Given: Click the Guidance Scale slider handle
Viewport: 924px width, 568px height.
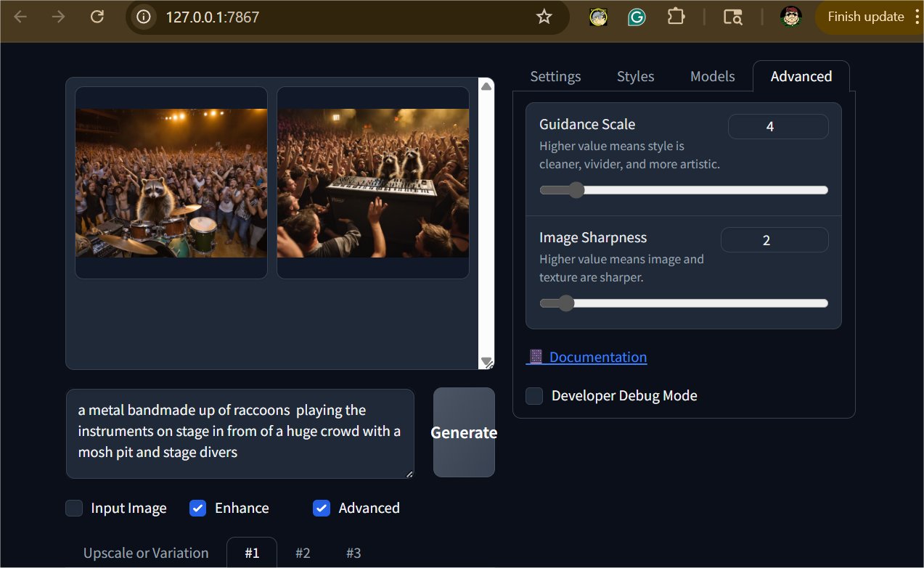Looking at the screenshot, I should coord(576,190).
